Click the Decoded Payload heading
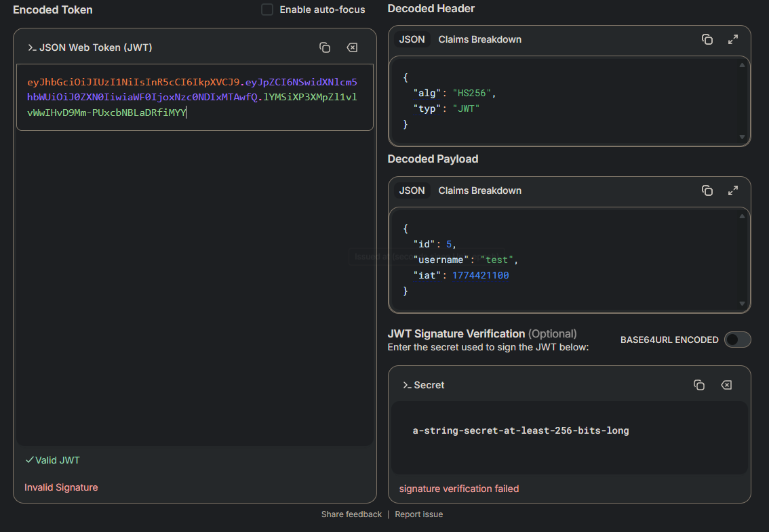Image resolution: width=769 pixels, height=532 pixels. point(433,159)
